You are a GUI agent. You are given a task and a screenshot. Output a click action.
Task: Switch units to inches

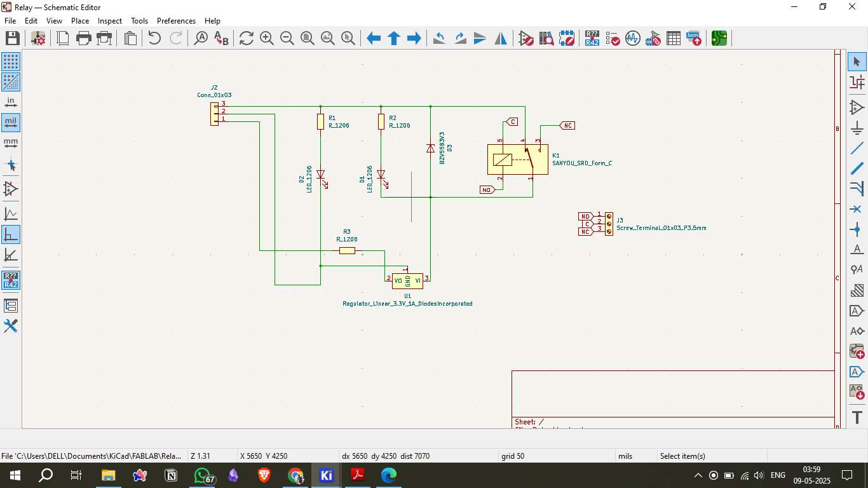coord(11,102)
